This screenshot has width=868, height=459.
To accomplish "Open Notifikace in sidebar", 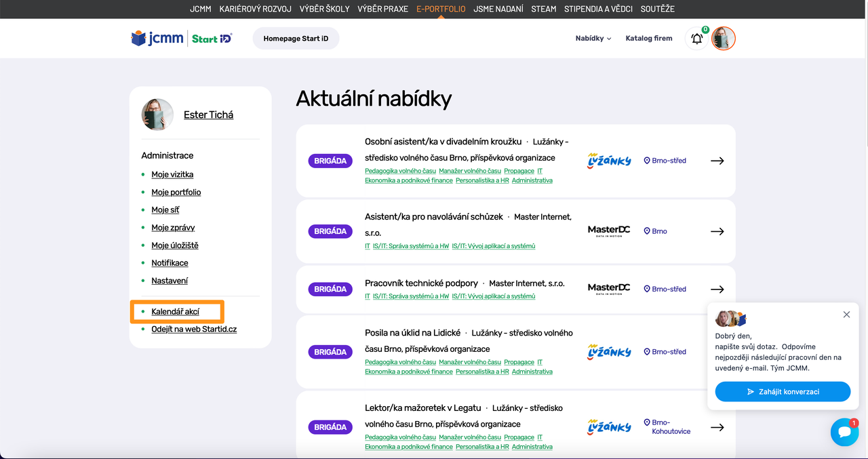I will click(170, 262).
